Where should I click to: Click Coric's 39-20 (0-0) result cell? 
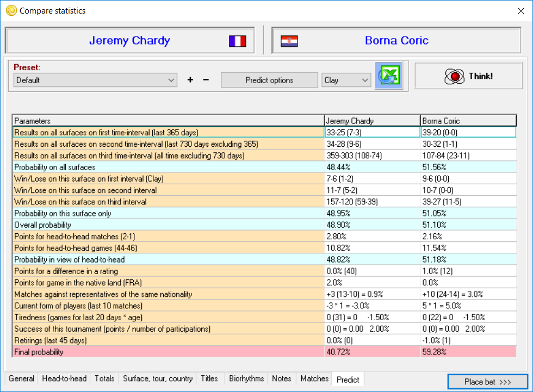pos(468,133)
